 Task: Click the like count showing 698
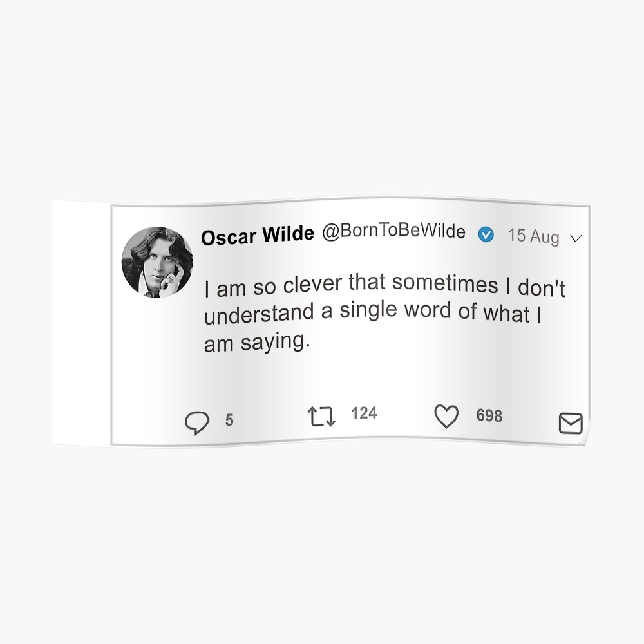tap(489, 416)
